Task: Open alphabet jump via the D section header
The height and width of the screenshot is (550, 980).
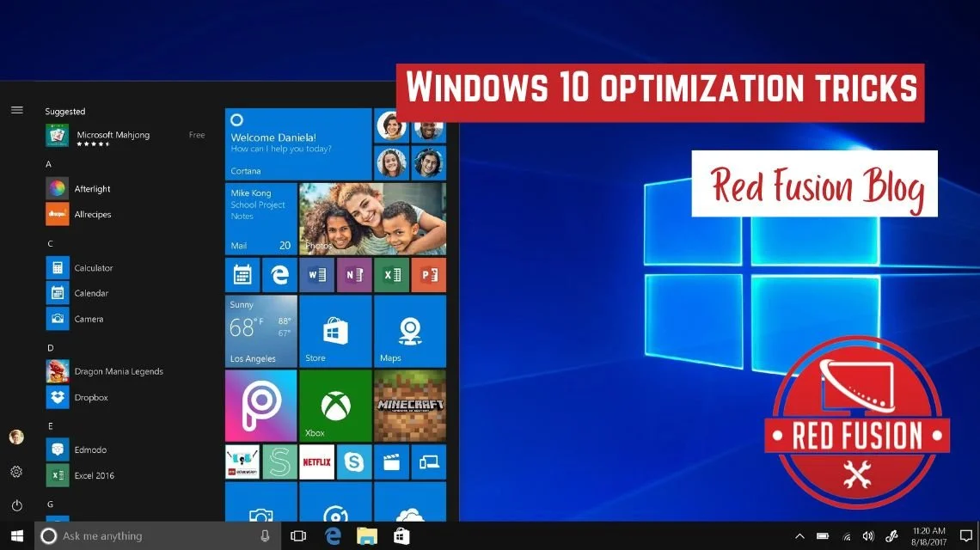Action: (50, 347)
